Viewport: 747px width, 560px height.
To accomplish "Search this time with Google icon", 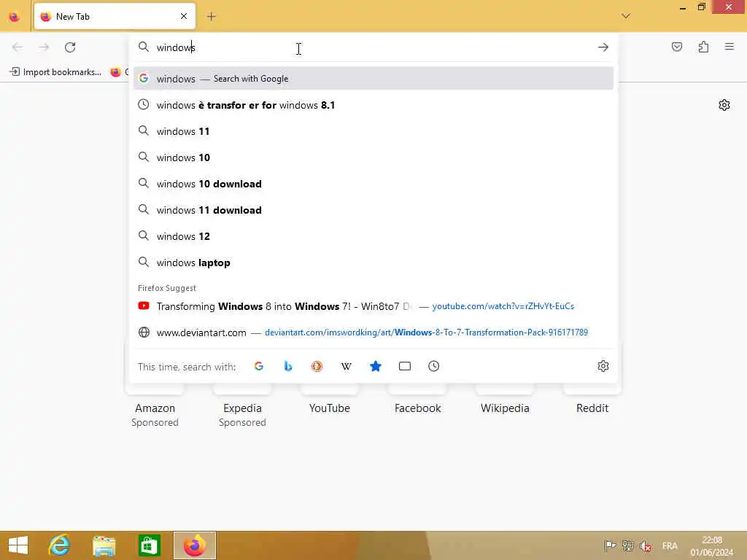I will [x=259, y=366].
